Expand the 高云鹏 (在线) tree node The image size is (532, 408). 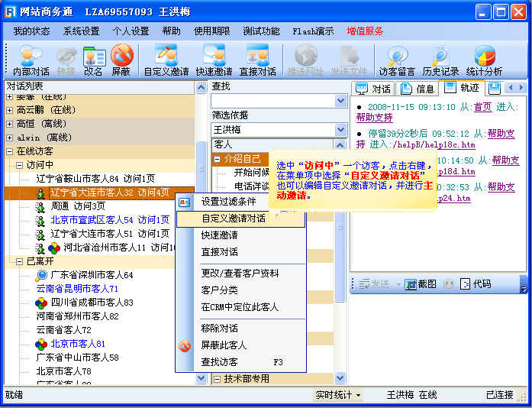pos(10,110)
